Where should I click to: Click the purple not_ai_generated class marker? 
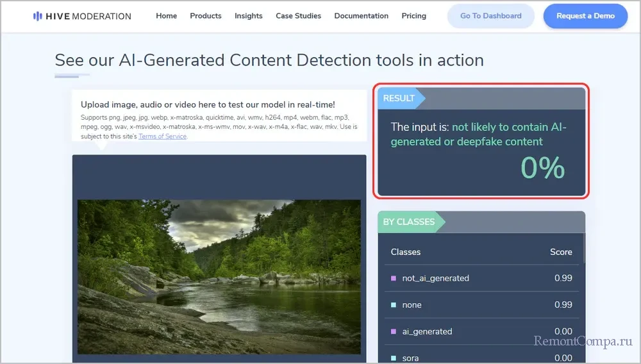pos(394,278)
